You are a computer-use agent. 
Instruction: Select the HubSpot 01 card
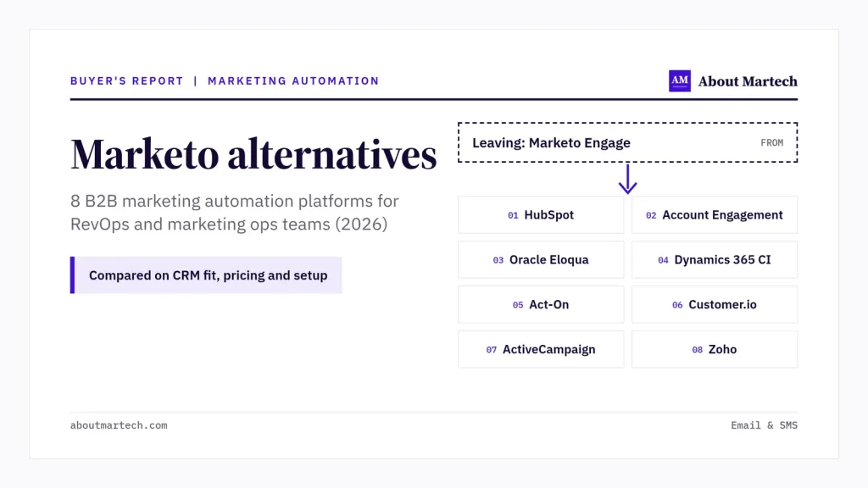[541, 214]
